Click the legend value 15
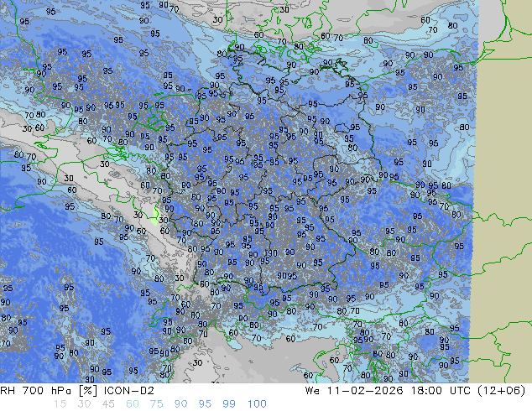 60,404
